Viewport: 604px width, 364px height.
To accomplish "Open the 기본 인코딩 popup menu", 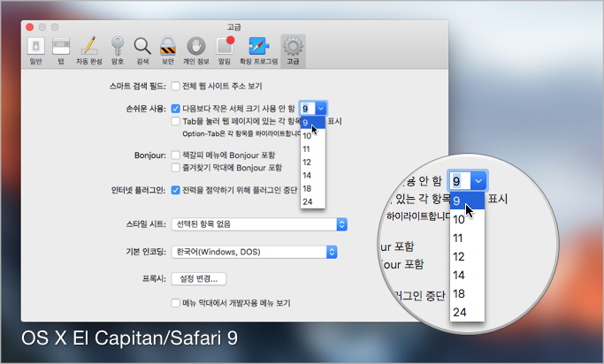I will pos(254,252).
